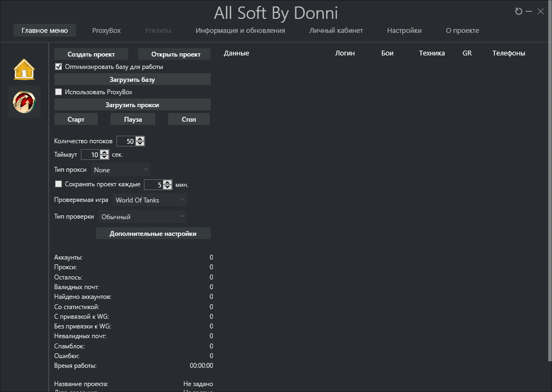The height and width of the screenshot is (392, 552).
Task: Open the 'Настройки' tab
Action: pyautogui.click(x=404, y=31)
